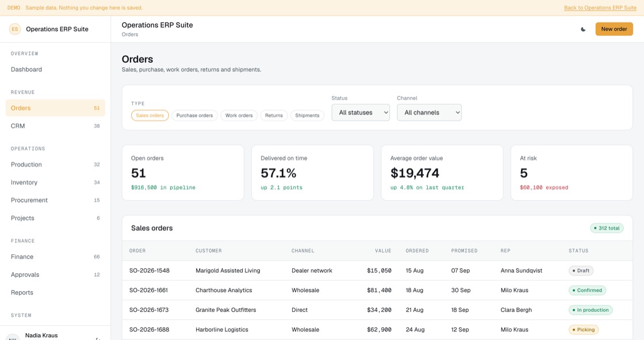The width and height of the screenshot is (644, 340).
Task: Select Projects in the sidebar
Action: pos(55,218)
